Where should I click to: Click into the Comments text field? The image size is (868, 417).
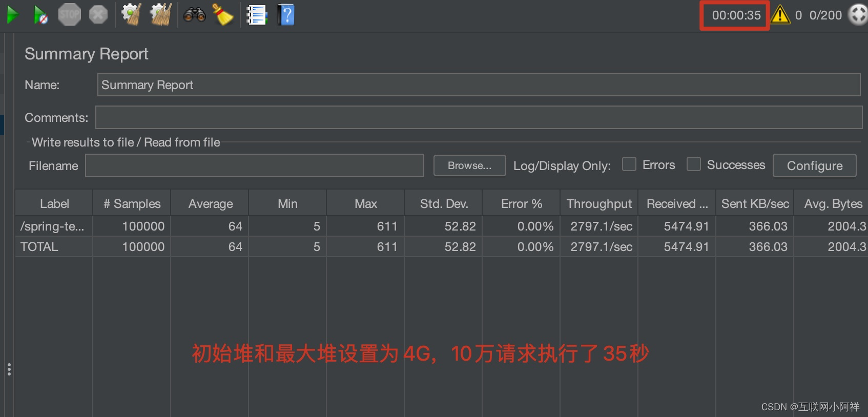pyautogui.click(x=479, y=117)
